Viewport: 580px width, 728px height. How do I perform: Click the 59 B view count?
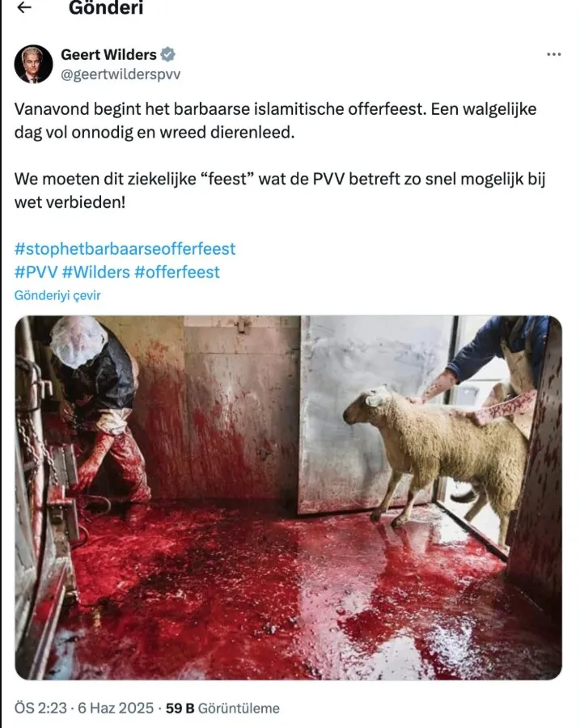tap(180, 708)
